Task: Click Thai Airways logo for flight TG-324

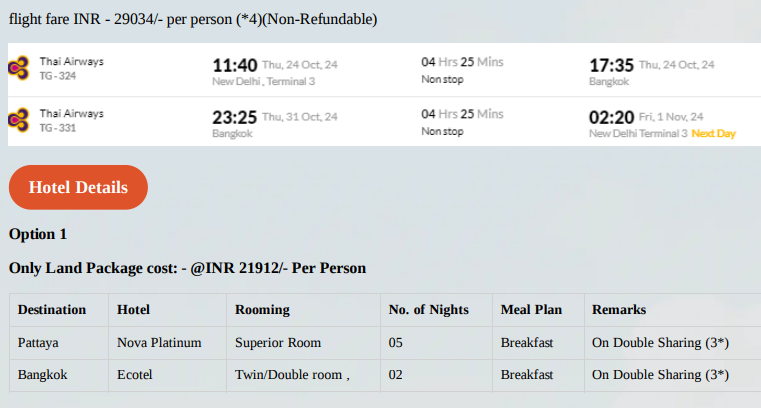Action: point(19,67)
